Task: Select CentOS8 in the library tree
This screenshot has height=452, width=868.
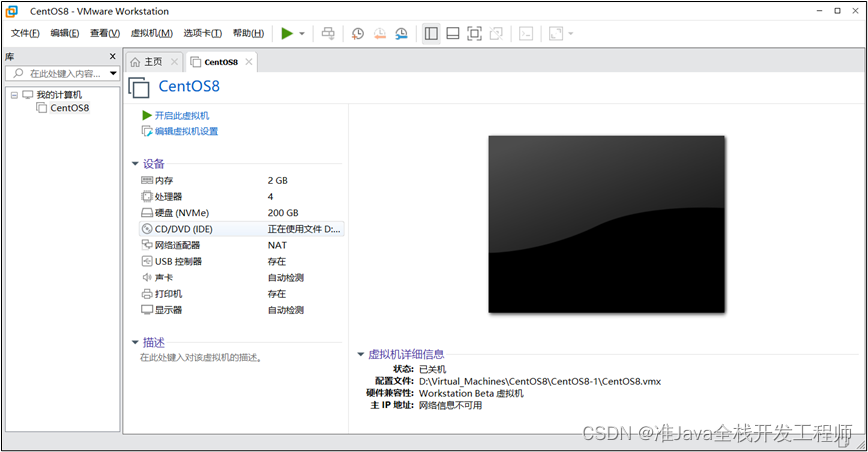Action: (70, 108)
